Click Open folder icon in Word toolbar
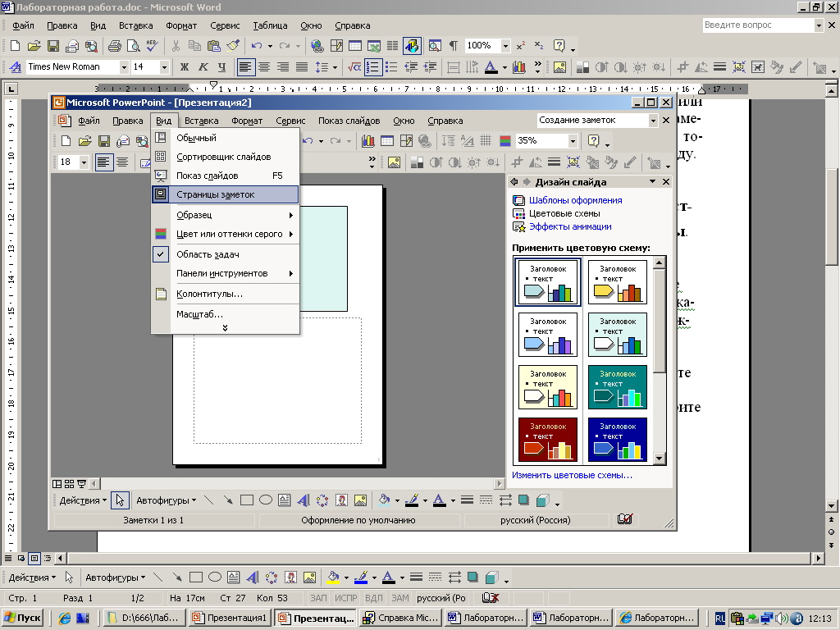The image size is (840, 630). (x=34, y=46)
